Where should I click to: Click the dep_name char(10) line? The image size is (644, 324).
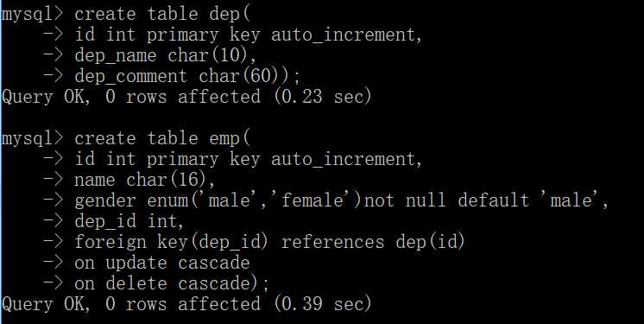(166, 55)
